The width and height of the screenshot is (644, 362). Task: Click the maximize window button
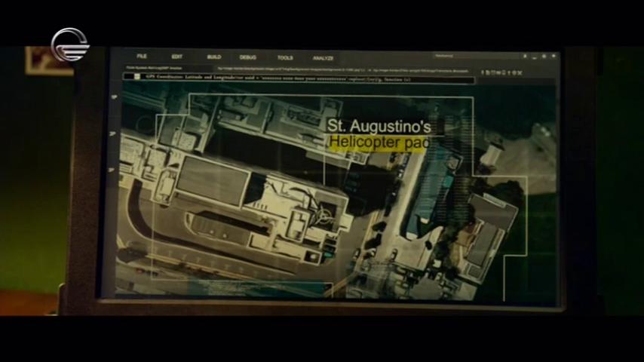[x=543, y=56]
